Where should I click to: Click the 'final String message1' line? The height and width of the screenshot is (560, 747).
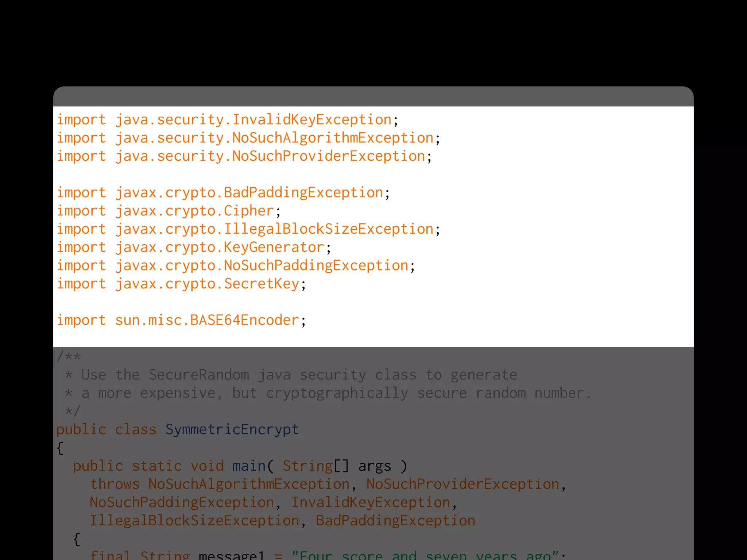[x=328, y=555]
